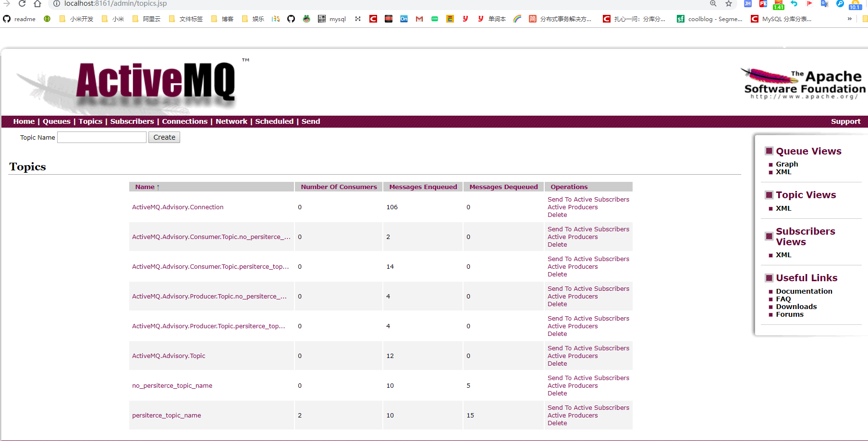Screen dimensions: 868x441
Task: Open the 单词本 bookmark
Action: pyautogui.click(x=492, y=19)
